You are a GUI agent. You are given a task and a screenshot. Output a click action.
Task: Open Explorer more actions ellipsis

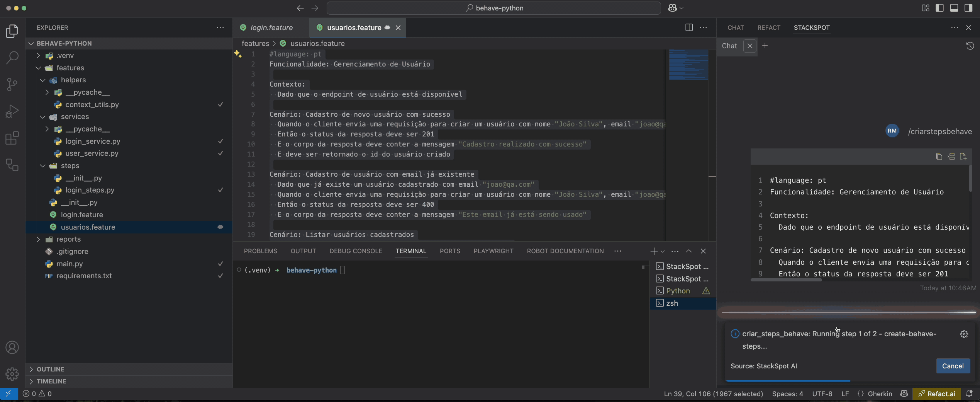coord(220,27)
